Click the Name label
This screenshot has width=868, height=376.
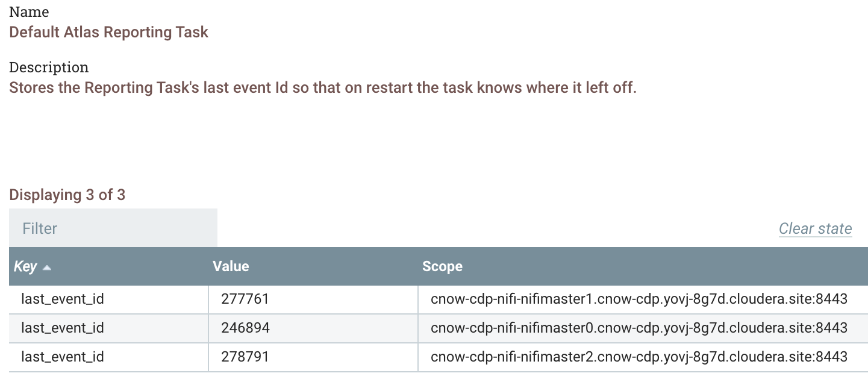[30, 11]
